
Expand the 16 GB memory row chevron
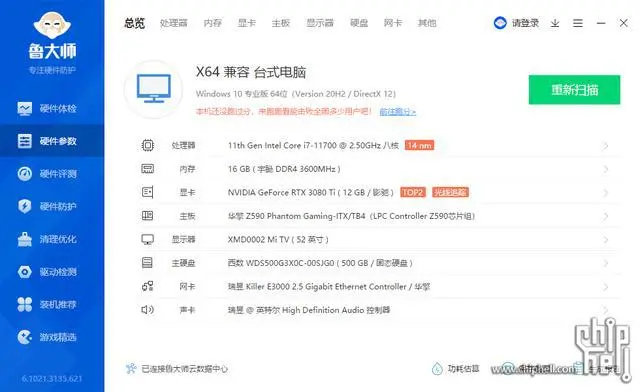click(x=606, y=169)
